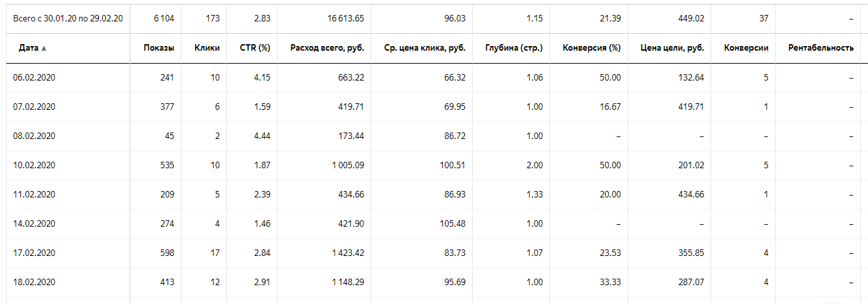Sort by Глубина (стр.) column
868x304 pixels.
514,48
